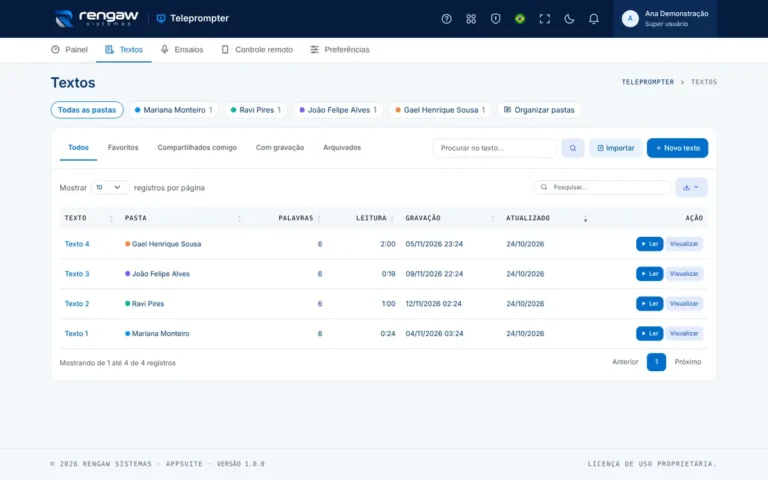Switch to Com gravação sub-tab
Image resolution: width=768 pixels, height=480 pixels.
[280, 147]
